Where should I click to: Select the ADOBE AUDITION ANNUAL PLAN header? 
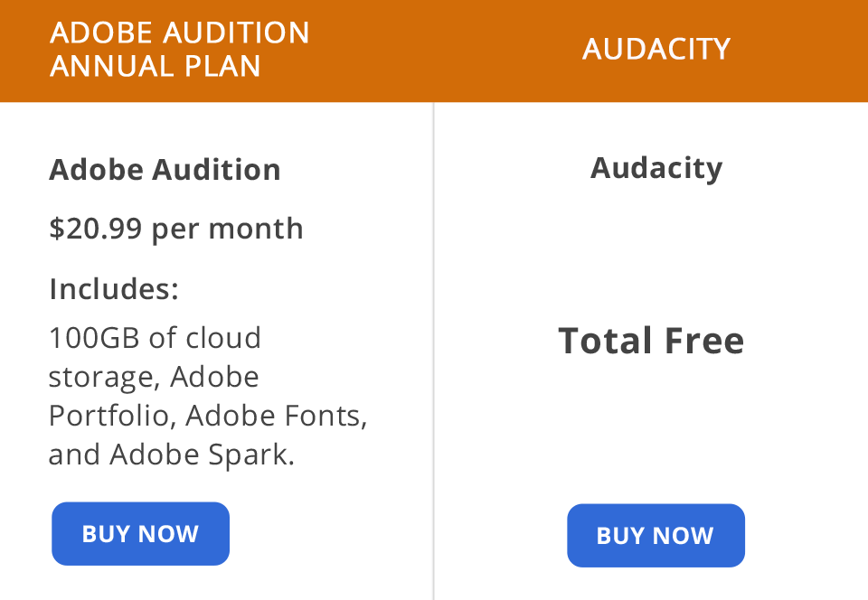(179, 50)
